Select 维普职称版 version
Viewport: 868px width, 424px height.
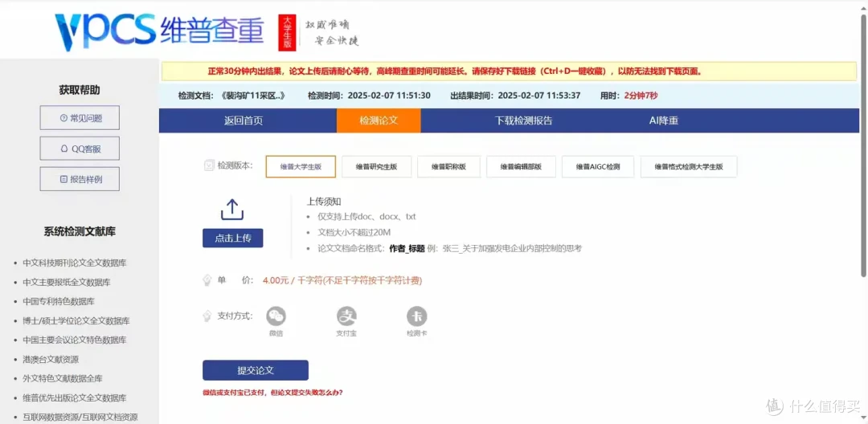[448, 166]
